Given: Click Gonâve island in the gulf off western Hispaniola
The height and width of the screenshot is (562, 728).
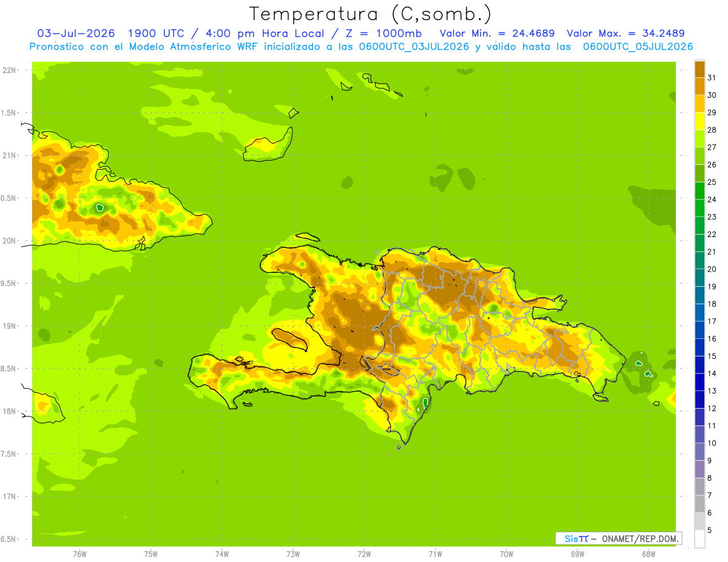Looking at the screenshot, I should click(x=290, y=339).
